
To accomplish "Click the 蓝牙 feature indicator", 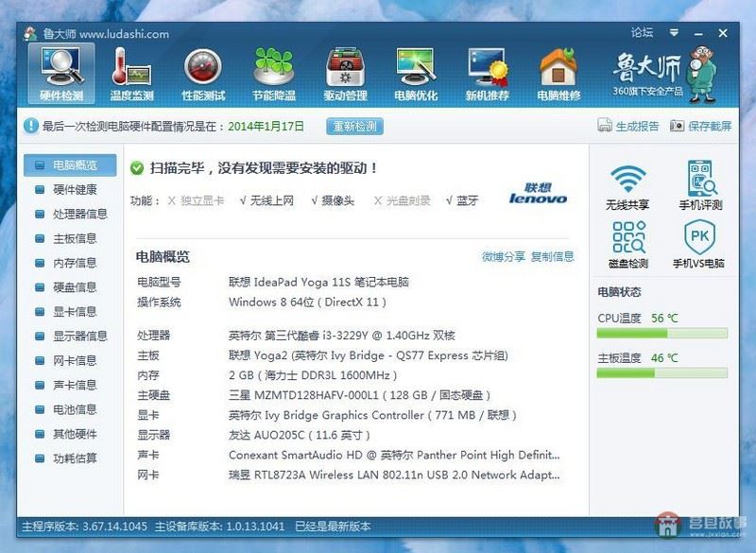I will click(462, 200).
